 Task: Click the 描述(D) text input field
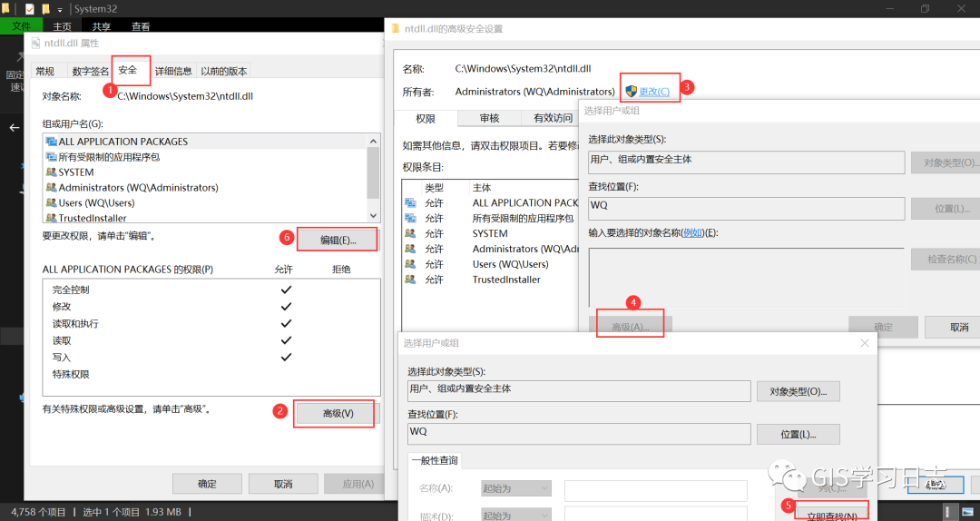point(656,516)
